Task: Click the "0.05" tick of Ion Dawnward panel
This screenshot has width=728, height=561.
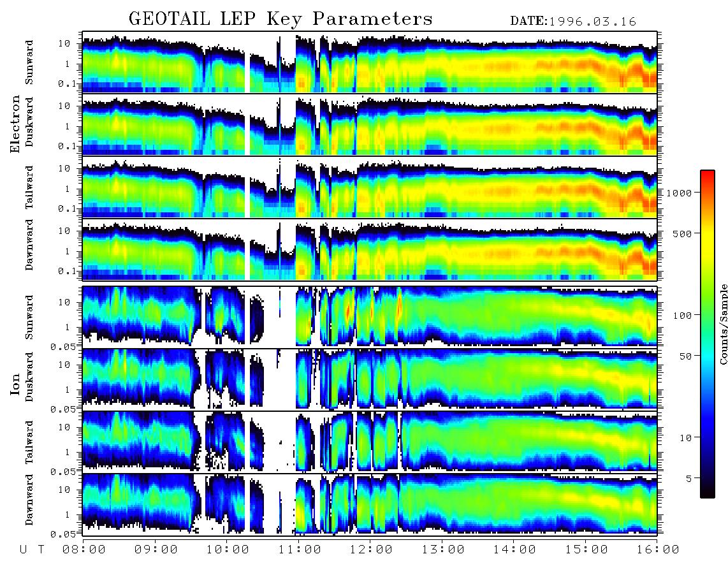Action: click(x=63, y=534)
